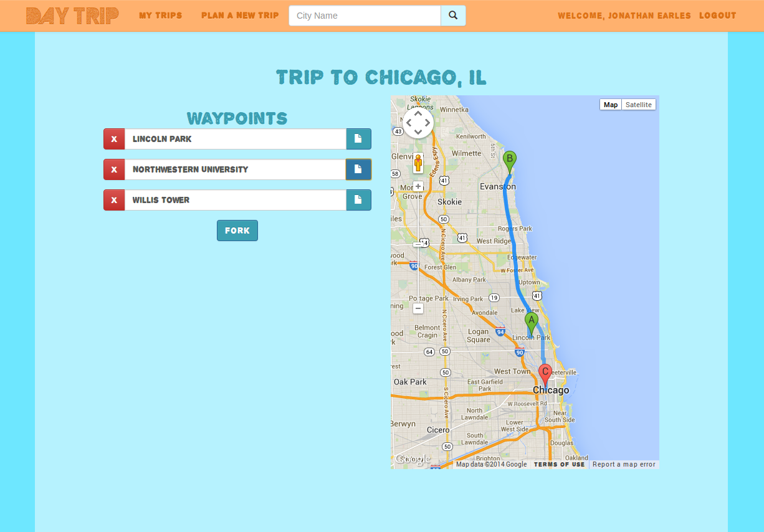Screen dimensions: 764x532
Task: Click Logan Square label on map
Action: 479,336
